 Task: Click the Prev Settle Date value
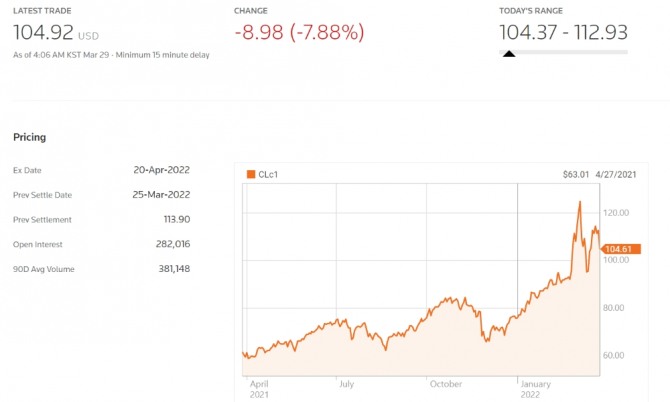pyautogui.click(x=161, y=194)
